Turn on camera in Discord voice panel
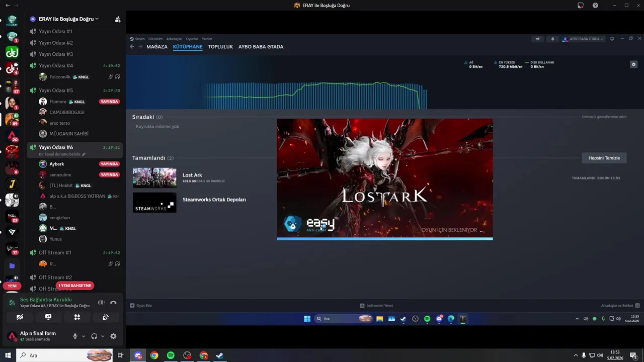The height and width of the screenshot is (362, 644). point(20,317)
